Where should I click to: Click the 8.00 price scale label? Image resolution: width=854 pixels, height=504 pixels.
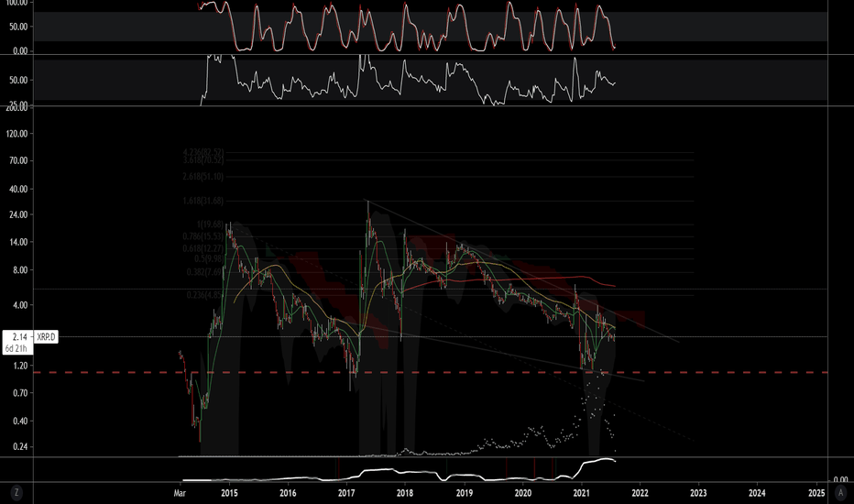(20, 270)
